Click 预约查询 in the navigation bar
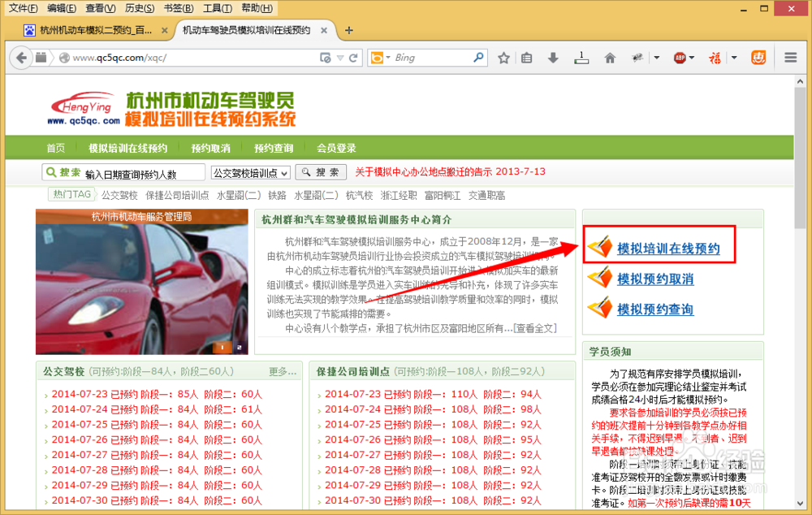812x515 pixels. pyautogui.click(x=274, y=148)
